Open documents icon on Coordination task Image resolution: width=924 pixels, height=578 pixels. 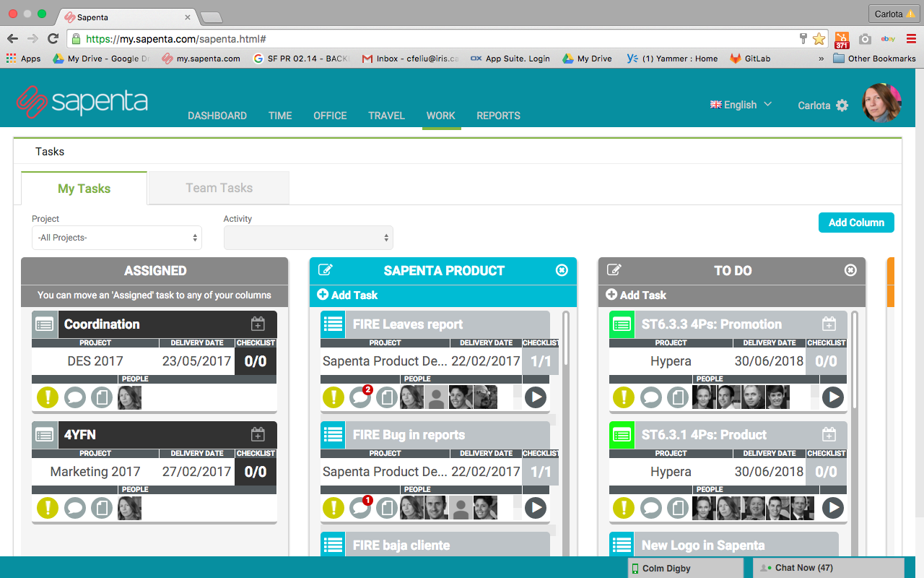point(102,397)
